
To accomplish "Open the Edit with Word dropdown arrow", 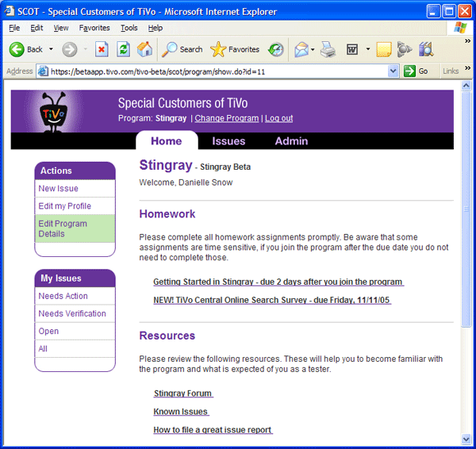I will (x=368, y=49).
